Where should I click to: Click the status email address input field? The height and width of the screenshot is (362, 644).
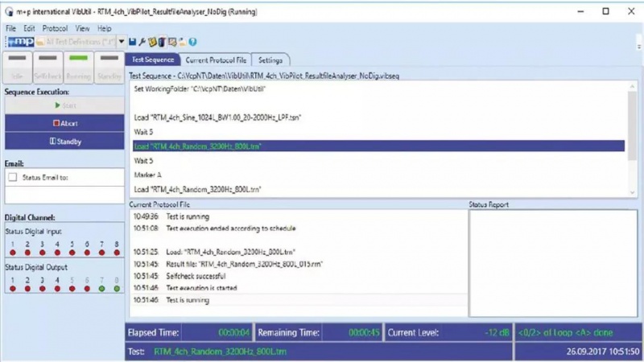point(64,194)
